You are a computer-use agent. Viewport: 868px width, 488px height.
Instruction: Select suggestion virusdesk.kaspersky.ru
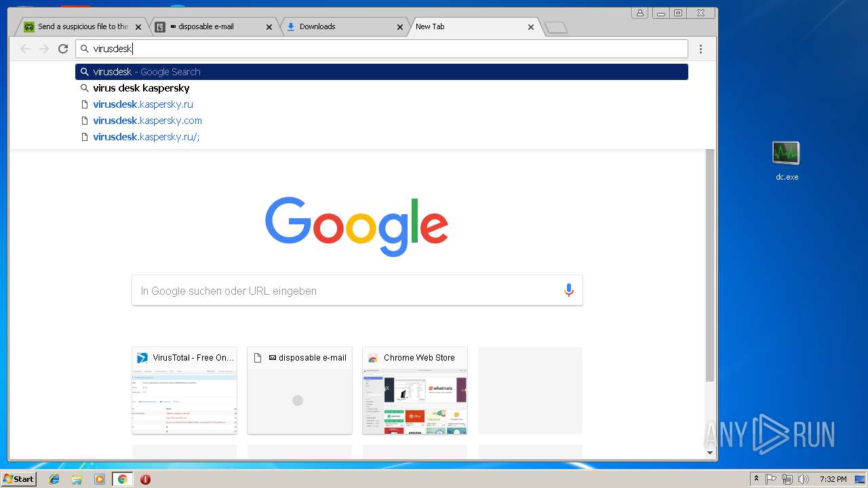(x=382, y=104)
